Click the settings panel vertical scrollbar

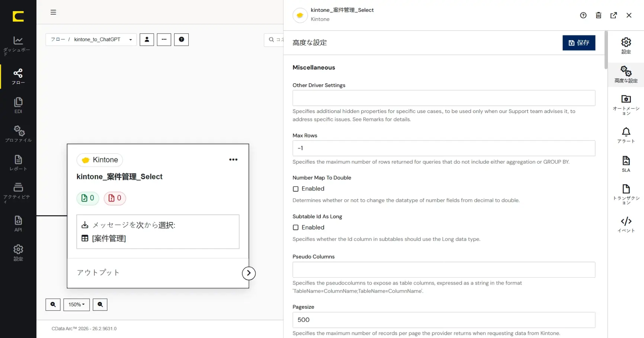(606, 50)
